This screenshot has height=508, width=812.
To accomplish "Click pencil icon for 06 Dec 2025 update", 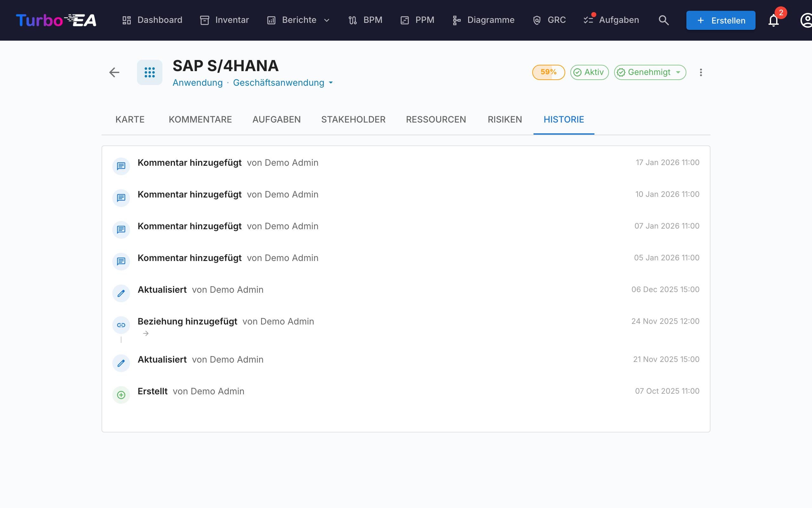I will coord(121,293).
